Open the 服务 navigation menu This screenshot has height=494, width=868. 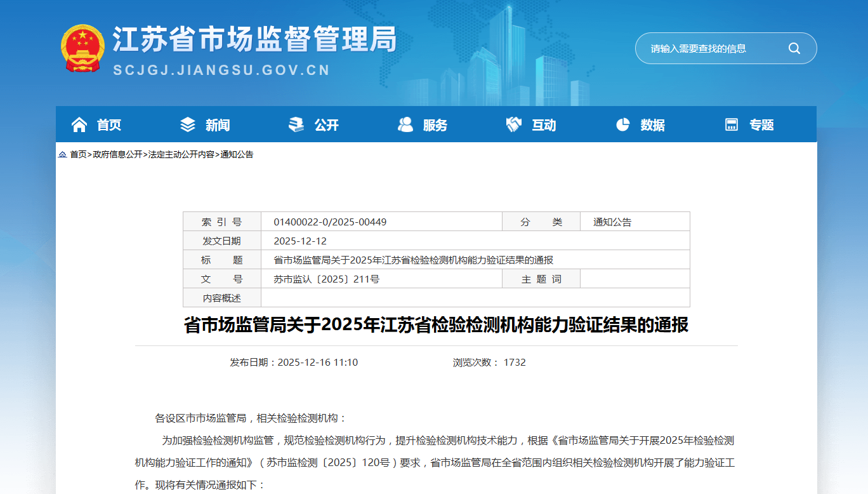[x=435, y=125]
